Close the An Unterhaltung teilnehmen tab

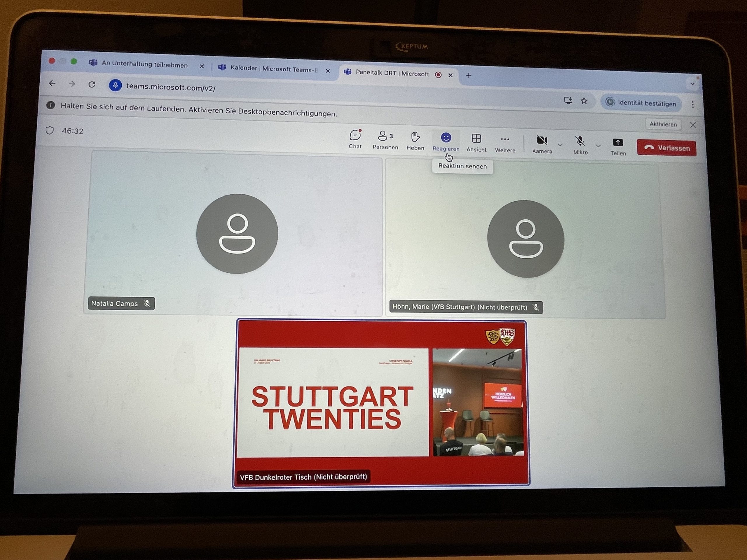(x=202, y=66)
